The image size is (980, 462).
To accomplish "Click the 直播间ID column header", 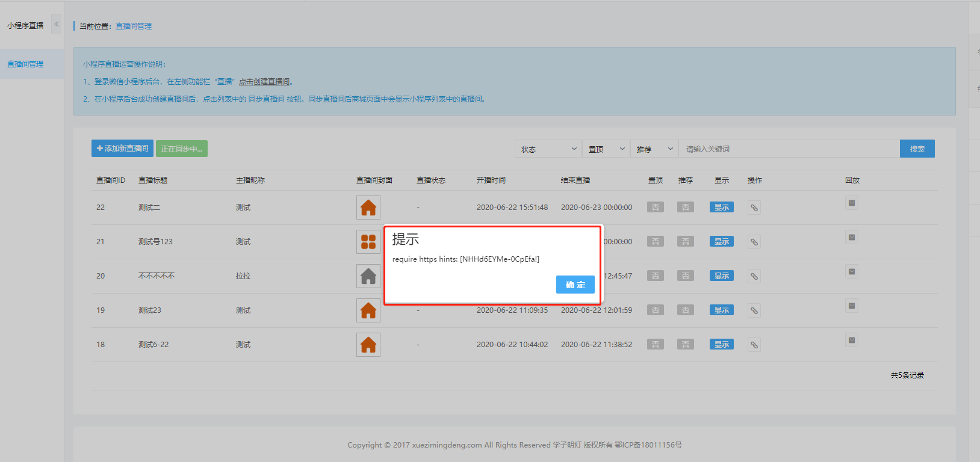I will click(x=111, y=180).
